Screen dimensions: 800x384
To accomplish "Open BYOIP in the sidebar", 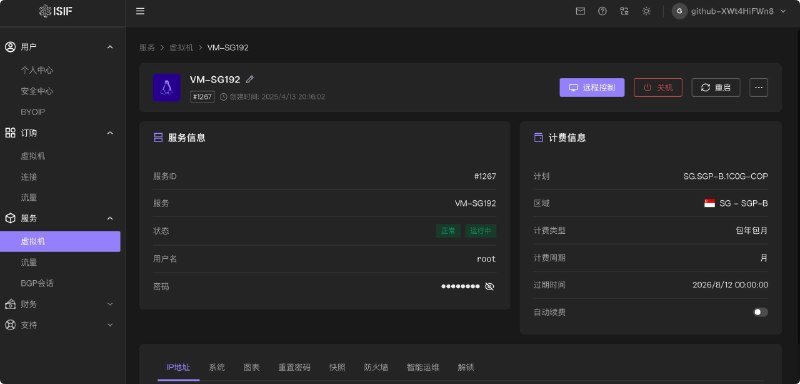I will click(33, 112).
